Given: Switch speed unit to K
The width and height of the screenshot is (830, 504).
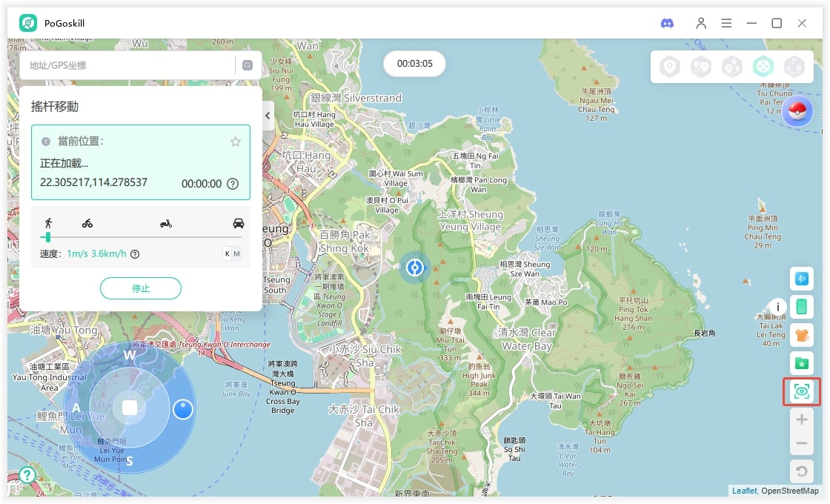Looking at the screenshot, I should point(227,253).
